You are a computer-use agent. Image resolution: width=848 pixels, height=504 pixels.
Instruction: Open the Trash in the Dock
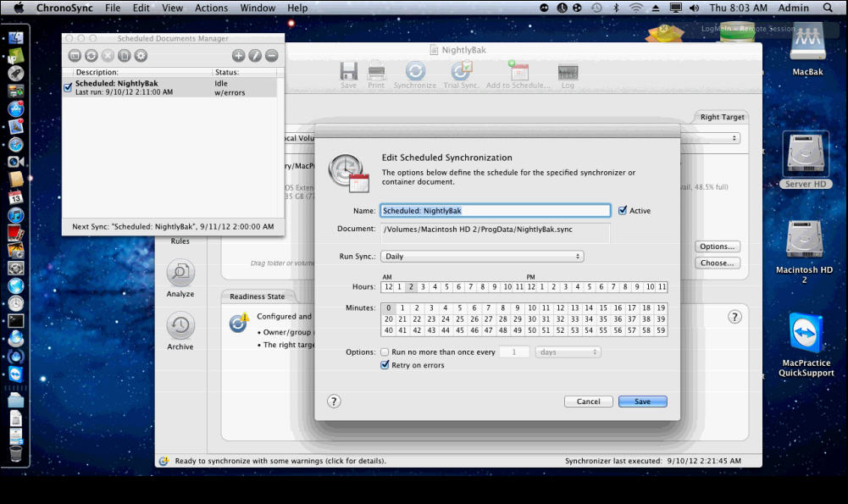[16, 453]
